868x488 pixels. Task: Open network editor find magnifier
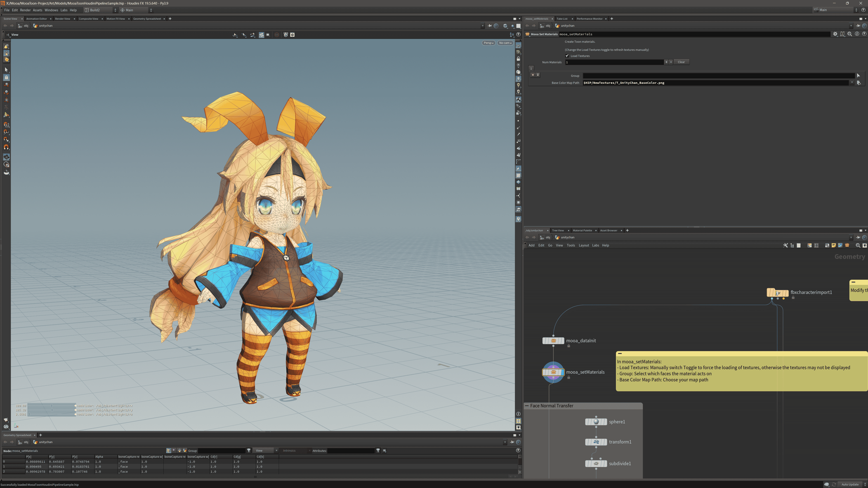click(x=858, y=245)
